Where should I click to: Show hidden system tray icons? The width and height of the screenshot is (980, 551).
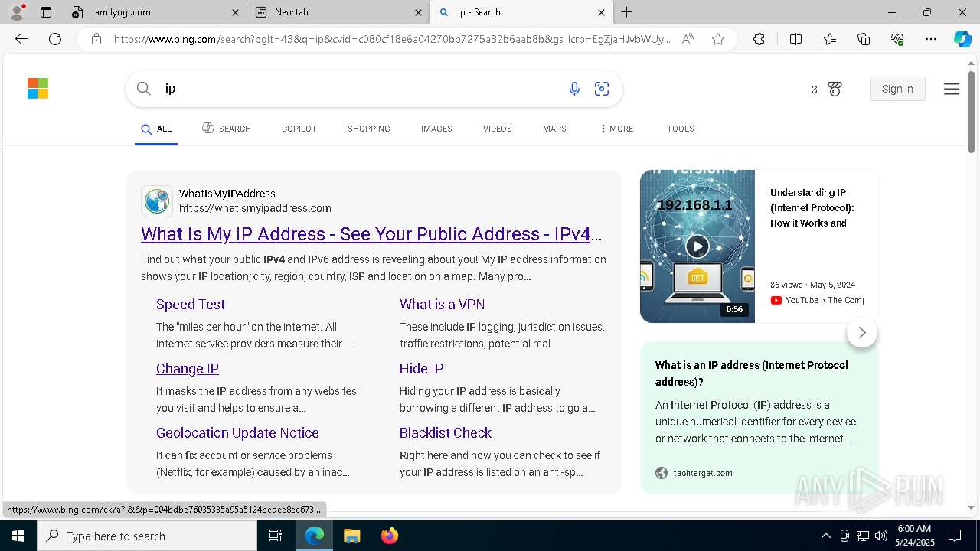tap(826, 536)
